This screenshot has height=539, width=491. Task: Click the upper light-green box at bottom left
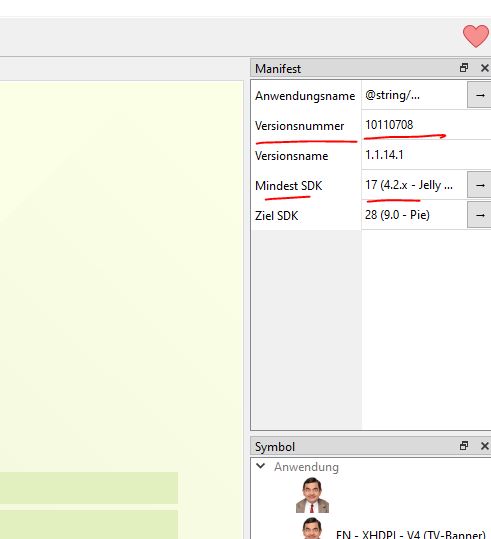coord(89,488)
